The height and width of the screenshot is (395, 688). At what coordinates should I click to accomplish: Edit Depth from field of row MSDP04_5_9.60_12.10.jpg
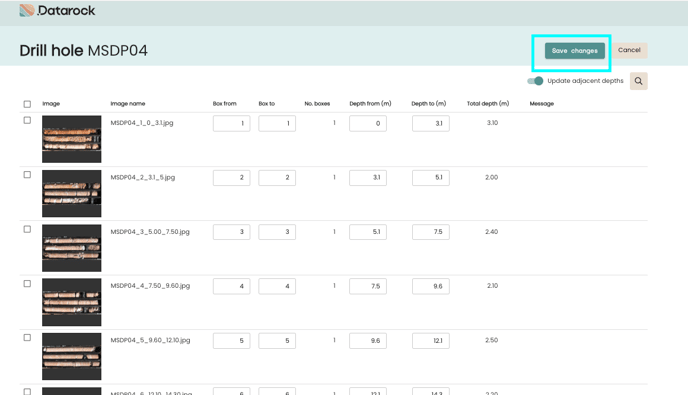368,341
